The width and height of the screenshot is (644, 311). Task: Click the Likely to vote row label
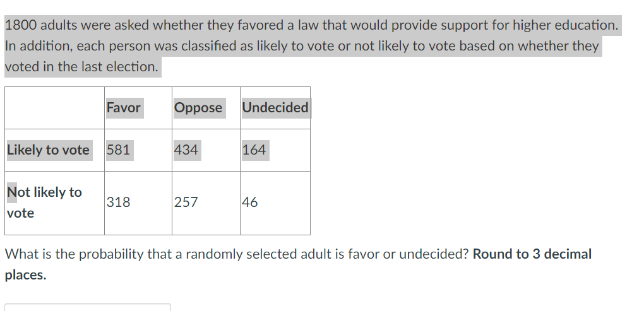(x=48, y=150)
